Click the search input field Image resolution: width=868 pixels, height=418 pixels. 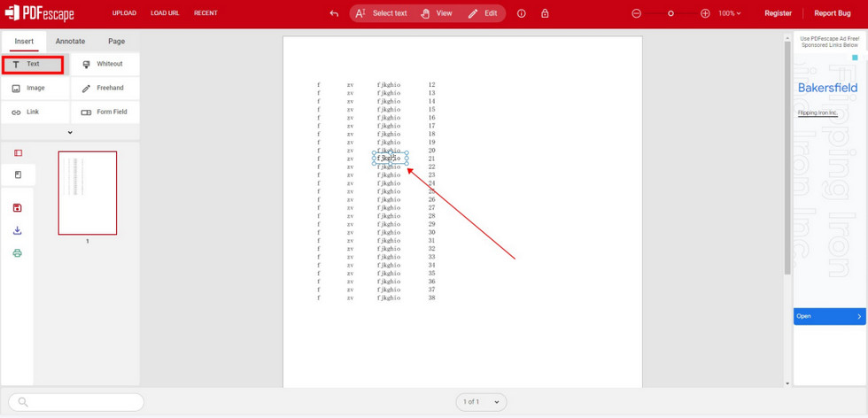click(80, 402)
